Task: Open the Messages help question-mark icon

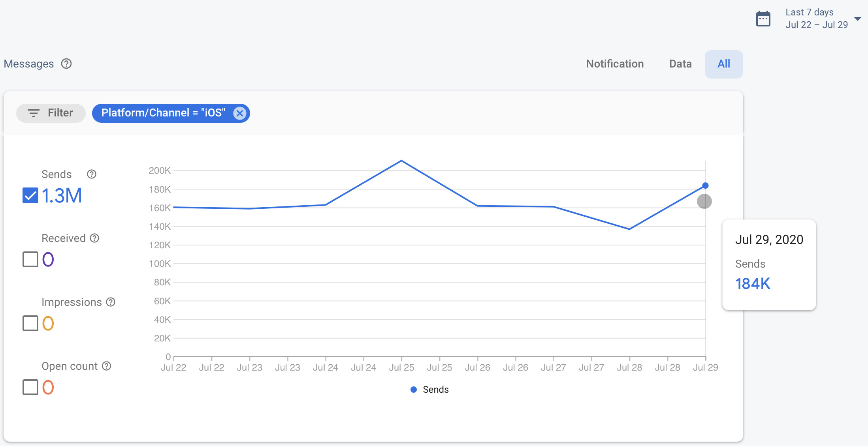Action: 66,64
